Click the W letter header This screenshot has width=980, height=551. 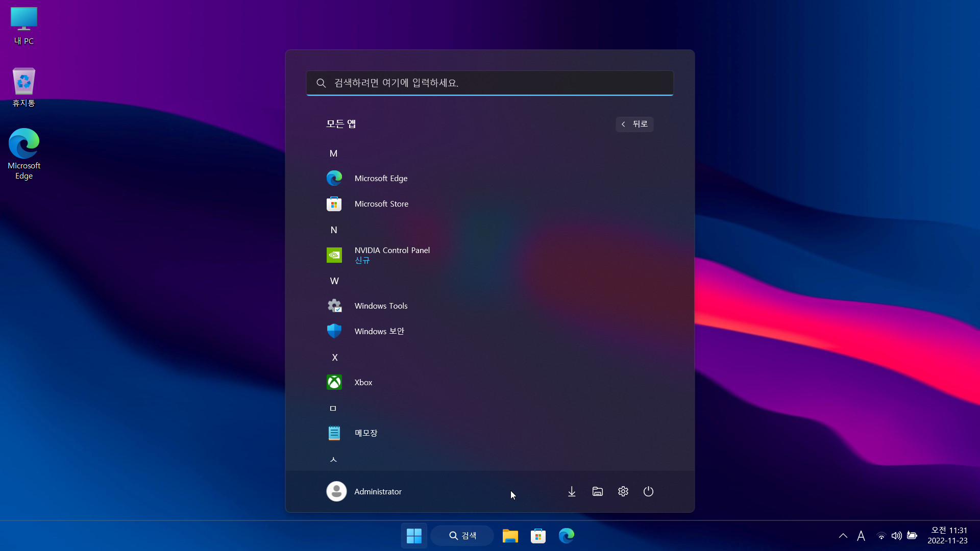tap(334, 281)
